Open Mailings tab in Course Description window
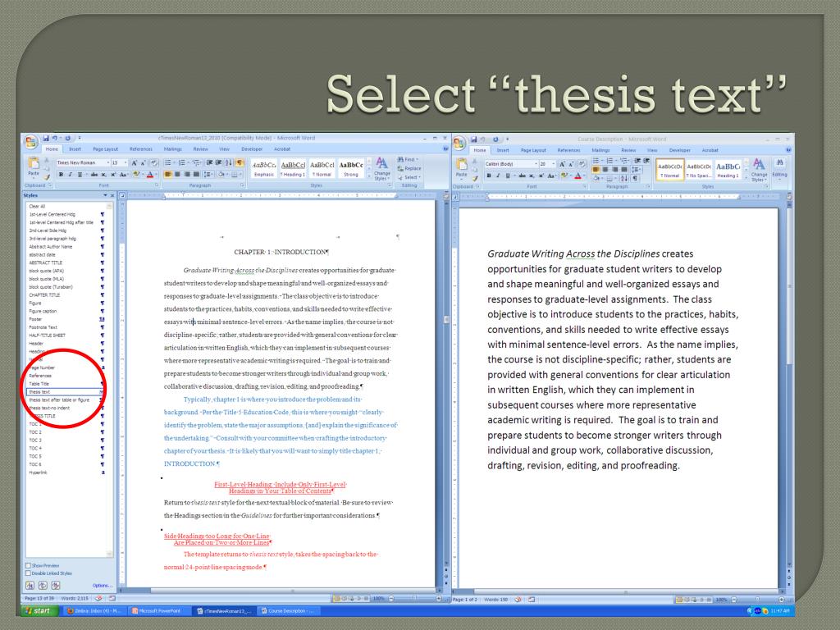 coord(600,151)
